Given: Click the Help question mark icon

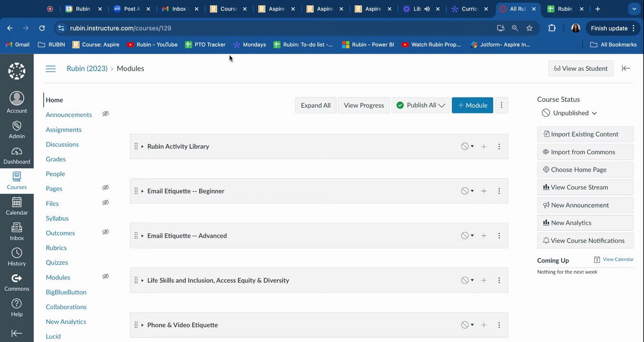Looking at the screenshot, I should point(17,304).
